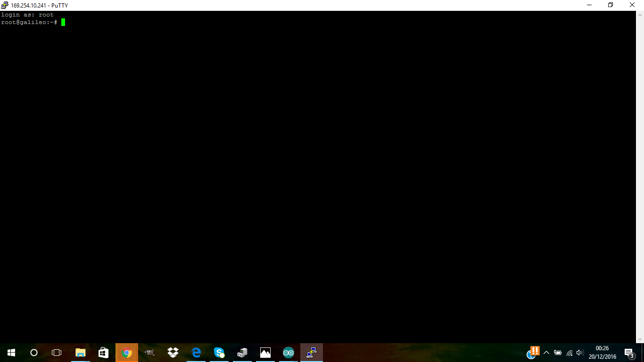Switch to the Arduino IDE taskbar icon
644x362 pixels.
click(x=289, y=353)
